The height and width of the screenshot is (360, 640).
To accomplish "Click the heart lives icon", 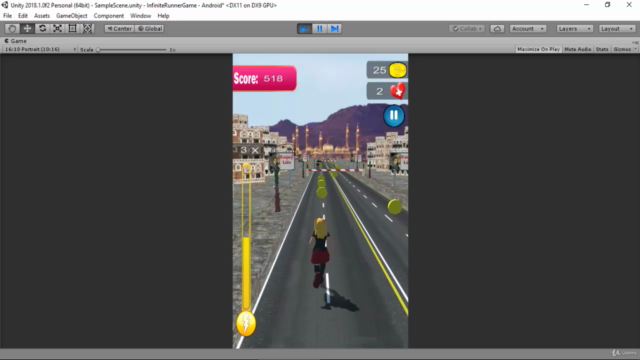I will (x=398, y=91).
